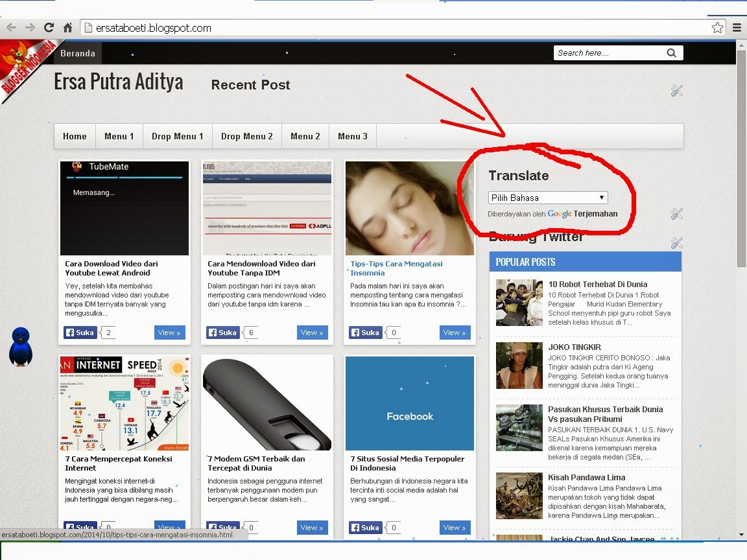This screenshot has width=747, height=560.
Task: Open the black GSM modem thumbnail
Action: tap(267, 403)
